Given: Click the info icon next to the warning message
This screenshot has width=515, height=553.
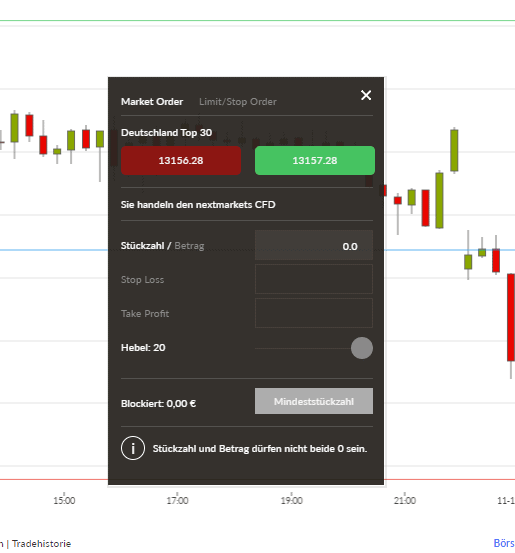Looking at the screenshot, I should [x=133, y=448].
